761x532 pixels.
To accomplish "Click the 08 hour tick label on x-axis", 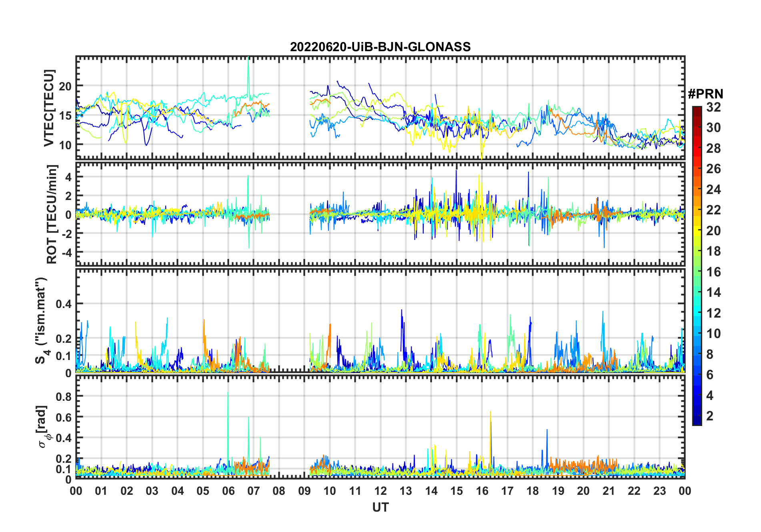I will pos(279,491).
